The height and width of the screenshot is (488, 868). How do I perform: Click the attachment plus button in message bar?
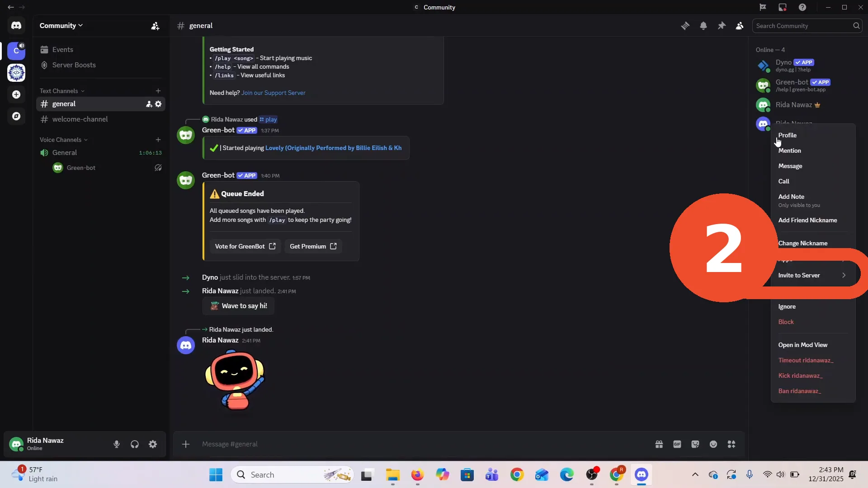pyautogui.click(x=186, y=444)
